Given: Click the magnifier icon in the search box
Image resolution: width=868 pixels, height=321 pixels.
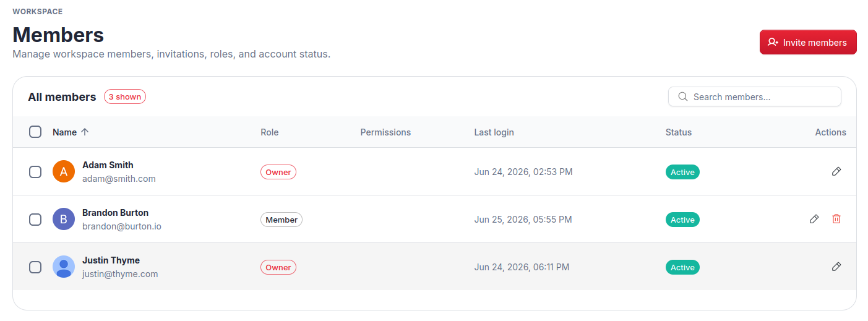Looking at the screenshot, I should point(683,96).
